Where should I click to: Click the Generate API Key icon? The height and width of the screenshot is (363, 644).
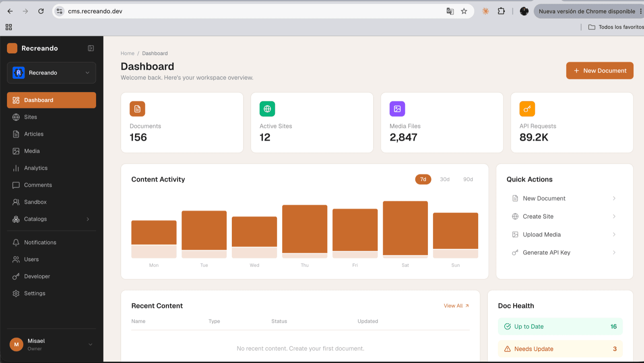click(515, 253)
